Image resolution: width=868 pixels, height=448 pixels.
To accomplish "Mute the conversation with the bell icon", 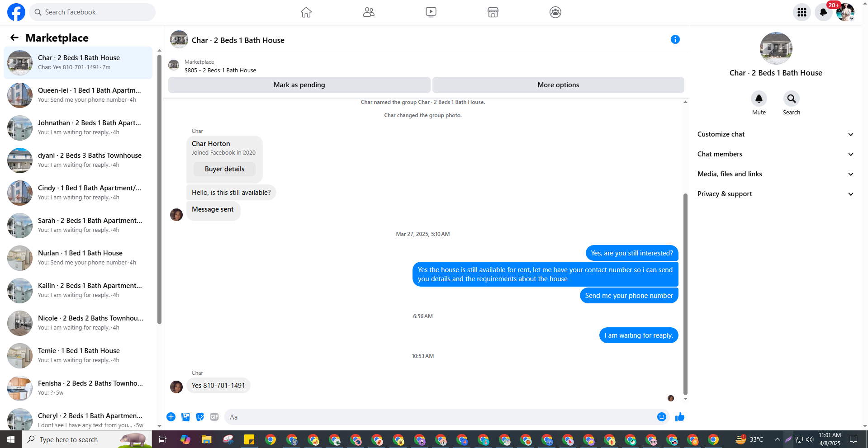I will [x=759, y=99].
